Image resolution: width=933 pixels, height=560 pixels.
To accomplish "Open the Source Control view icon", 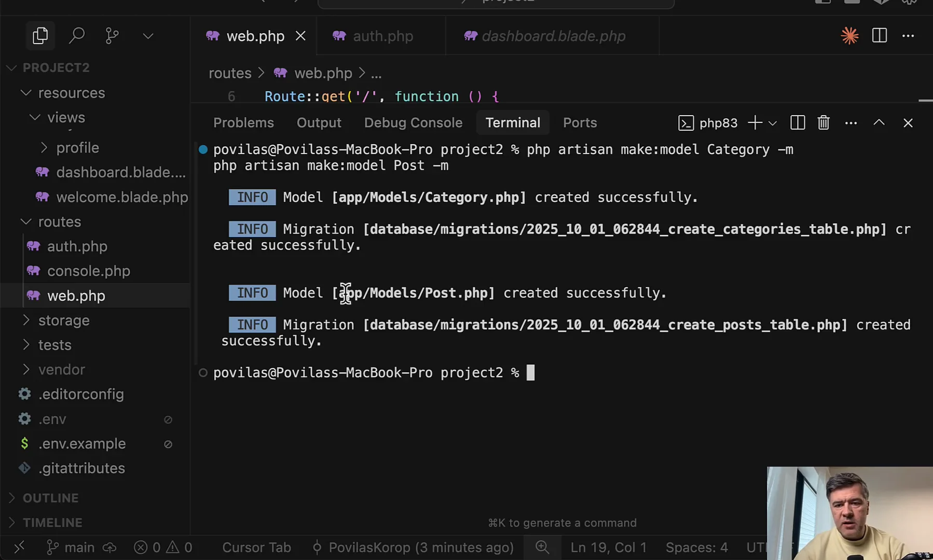I will 112,36.
